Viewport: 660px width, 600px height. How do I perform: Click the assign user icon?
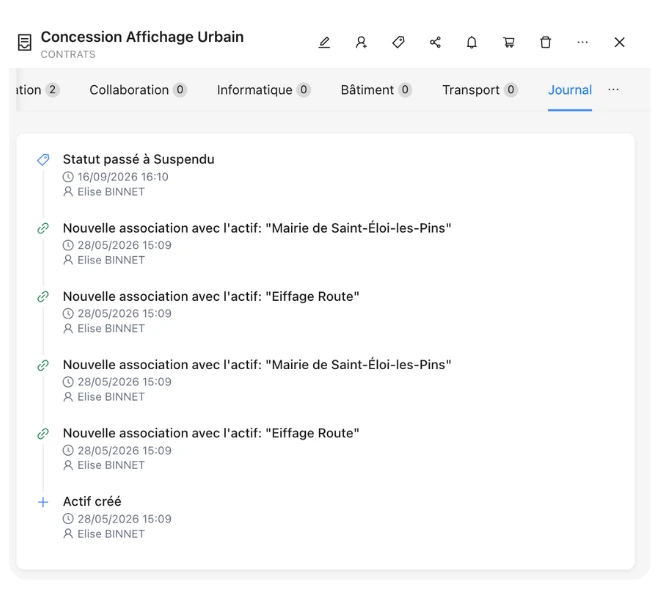point(361,43)
